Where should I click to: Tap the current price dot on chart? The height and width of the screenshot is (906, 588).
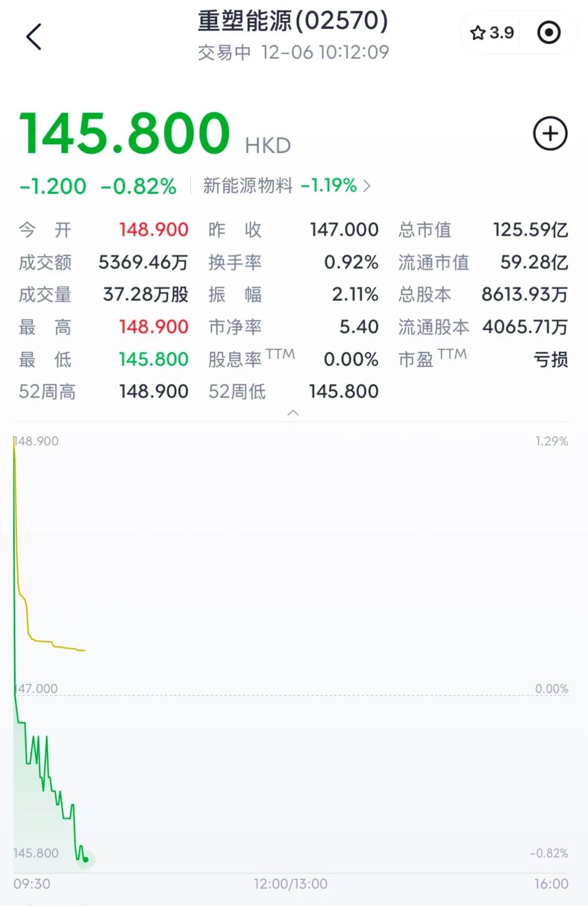85,860
